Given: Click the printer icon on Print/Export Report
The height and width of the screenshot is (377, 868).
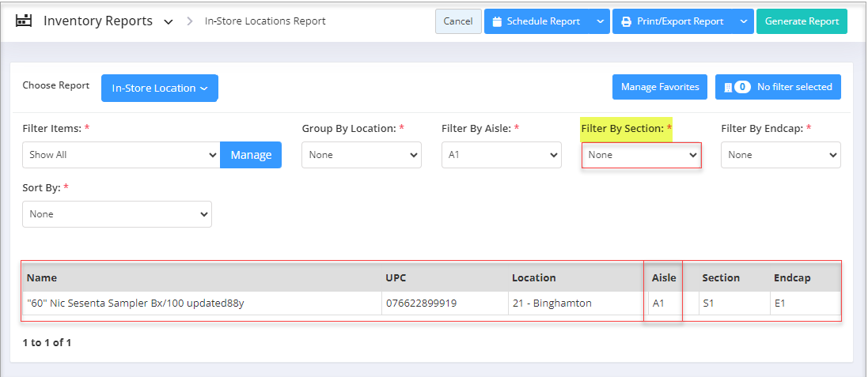Looking at the screenshot, I should tap(626, 22).
